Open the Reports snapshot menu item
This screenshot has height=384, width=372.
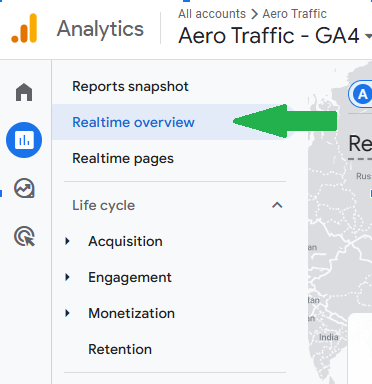tap(130, 87)
